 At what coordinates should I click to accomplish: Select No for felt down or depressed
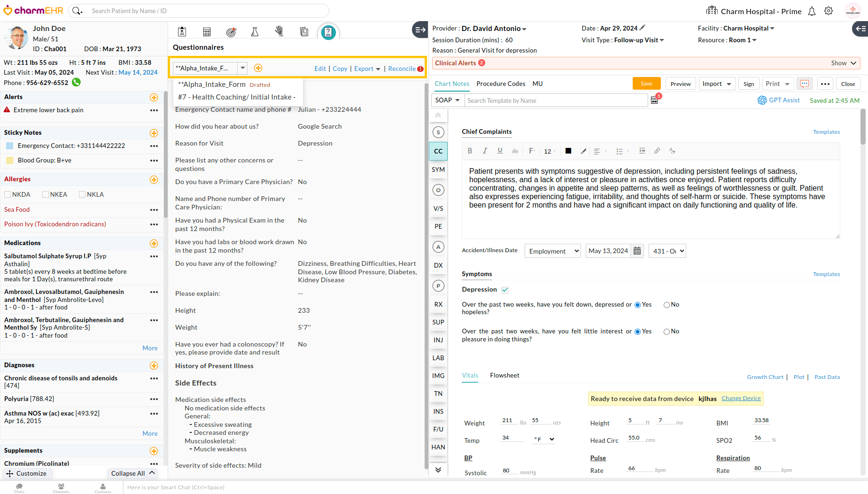[x=666, y=305]
